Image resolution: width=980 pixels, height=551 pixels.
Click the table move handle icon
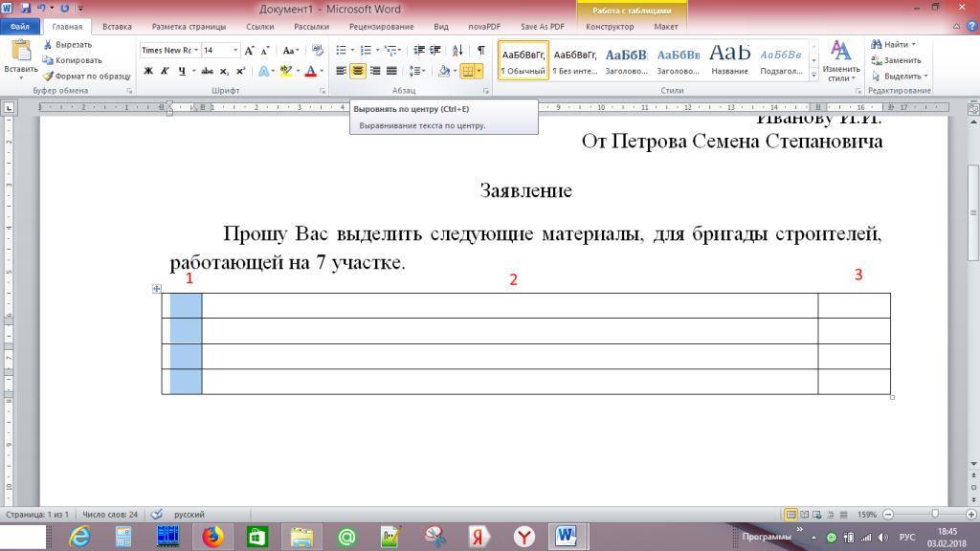tap(156, 288)
